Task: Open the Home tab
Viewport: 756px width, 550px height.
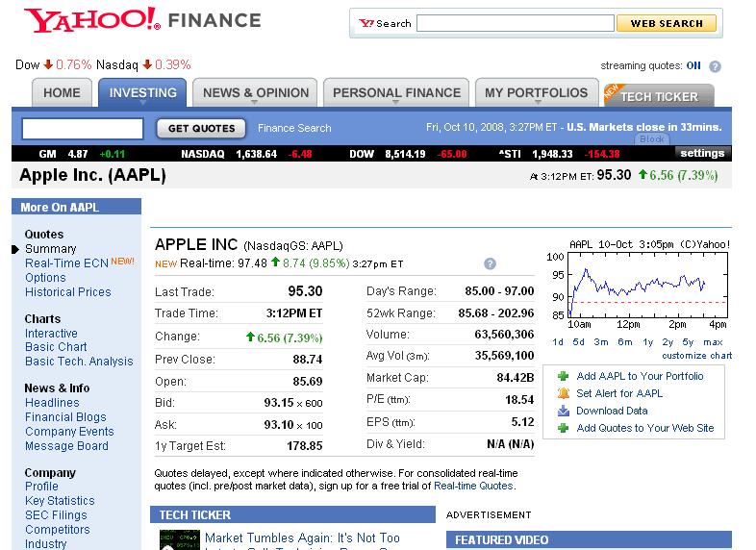Action: 62,92
